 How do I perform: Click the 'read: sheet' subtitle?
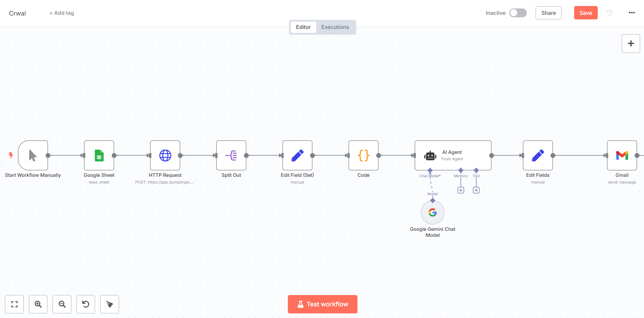tap(99, 182)
